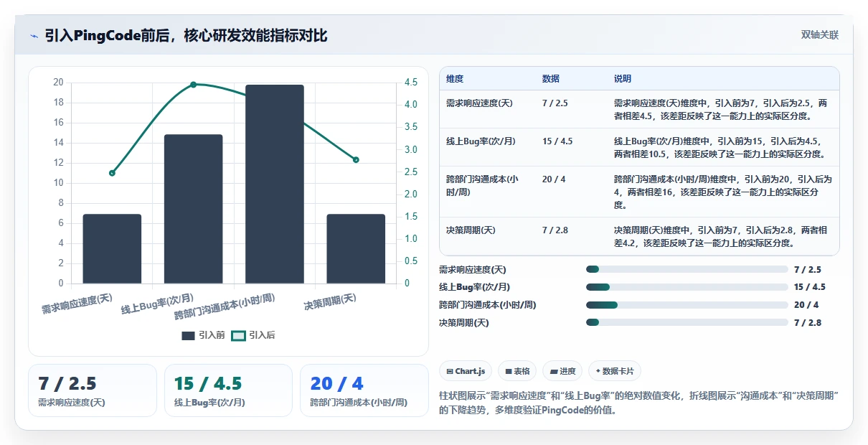
Task: Click the 决策周期(天) x-axis label
Action: [330, 301]
